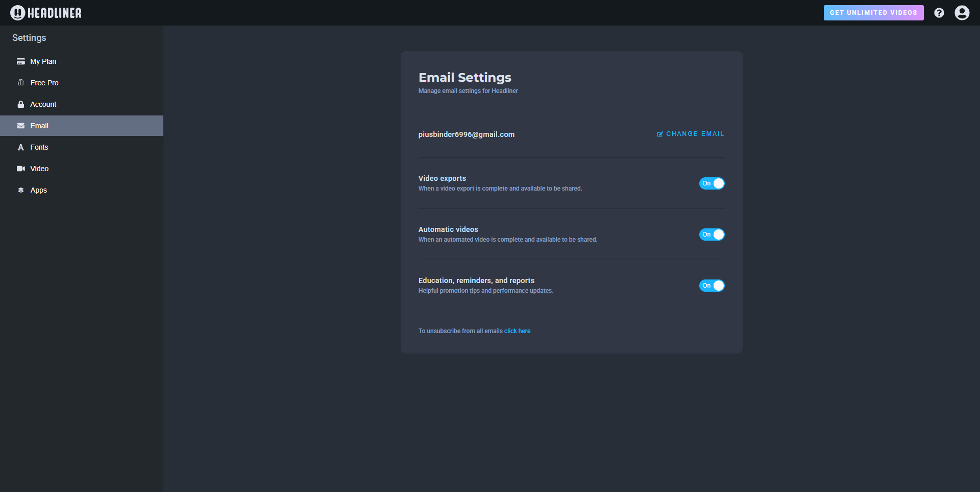Click the envelope icon beside Email
Screen dimensions: 980x492
pyautogui.click(x=21, y=126)
